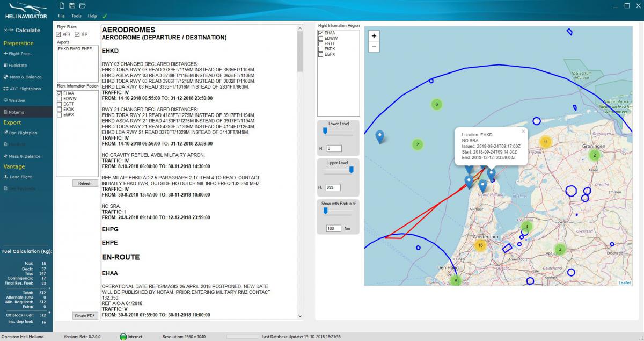Click the Create PDF button
Viewport: 644px width, 341px height.
pyautogui.click(x=84, y=316)
